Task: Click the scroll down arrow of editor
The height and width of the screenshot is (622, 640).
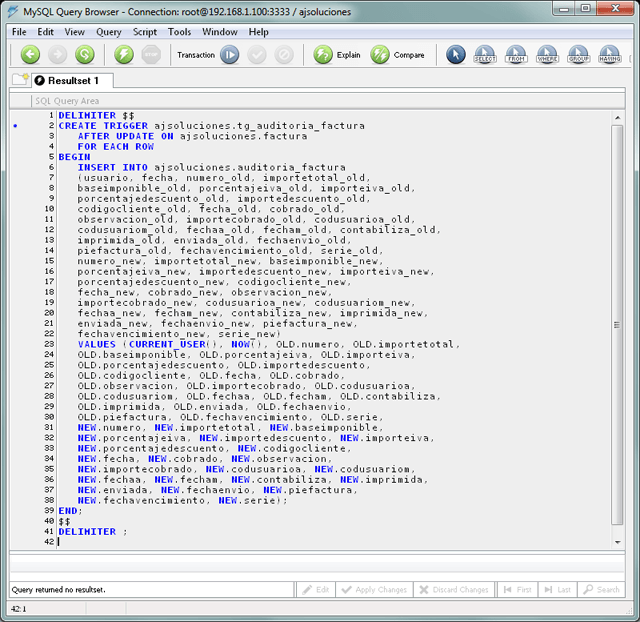Action: click(x=618, y=542)
